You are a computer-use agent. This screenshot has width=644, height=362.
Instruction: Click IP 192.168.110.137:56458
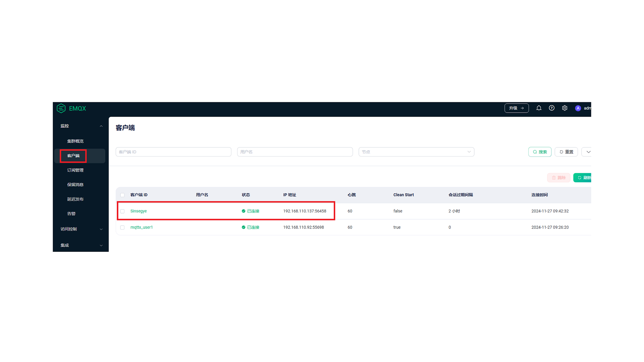[x=305, y=211]
